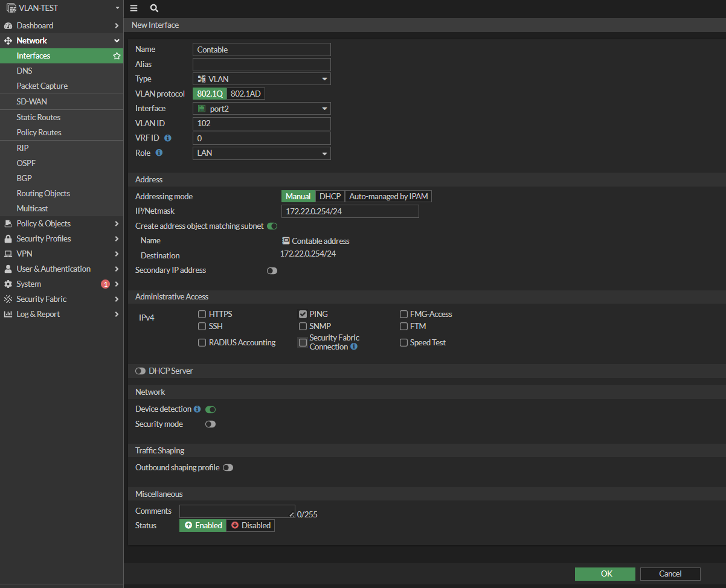Click the favorite star next to Interfaces
Screen dimensions: 726x588
117,56
